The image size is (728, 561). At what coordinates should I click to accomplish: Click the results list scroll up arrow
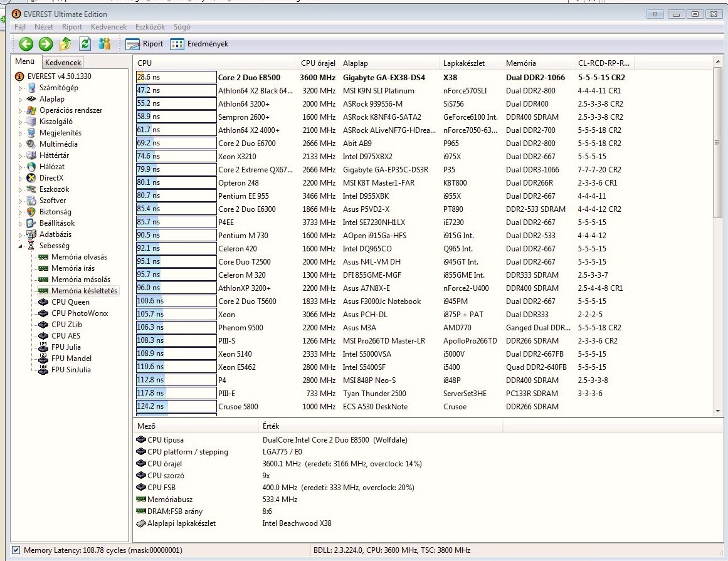pos(718,61)
